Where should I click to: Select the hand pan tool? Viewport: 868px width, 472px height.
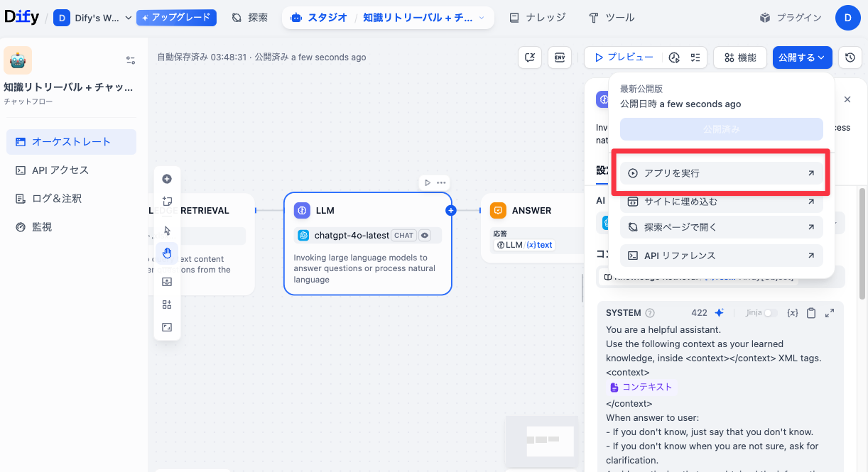(x=167, y=253)
